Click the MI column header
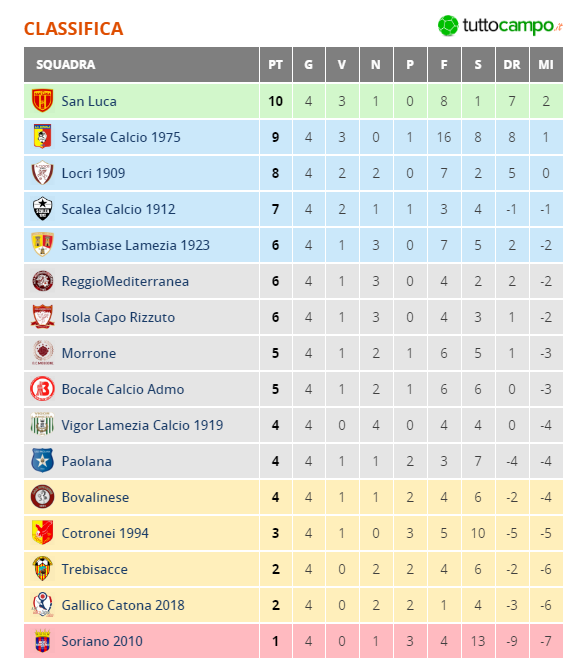583x662 pixels. click(546, 65)
